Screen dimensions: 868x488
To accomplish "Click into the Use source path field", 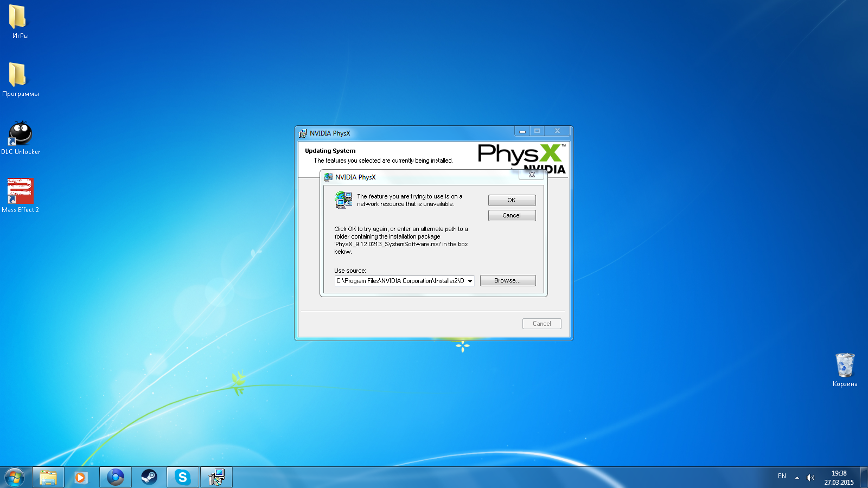I will pyautogui.click(x=400, y=281).
